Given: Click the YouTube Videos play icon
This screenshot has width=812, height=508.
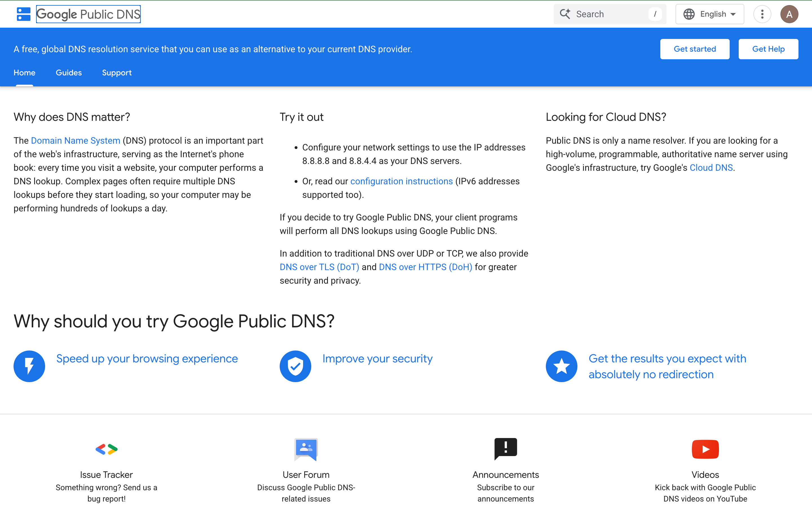Looking at the screenshot, I should click(x=705, y=449).
